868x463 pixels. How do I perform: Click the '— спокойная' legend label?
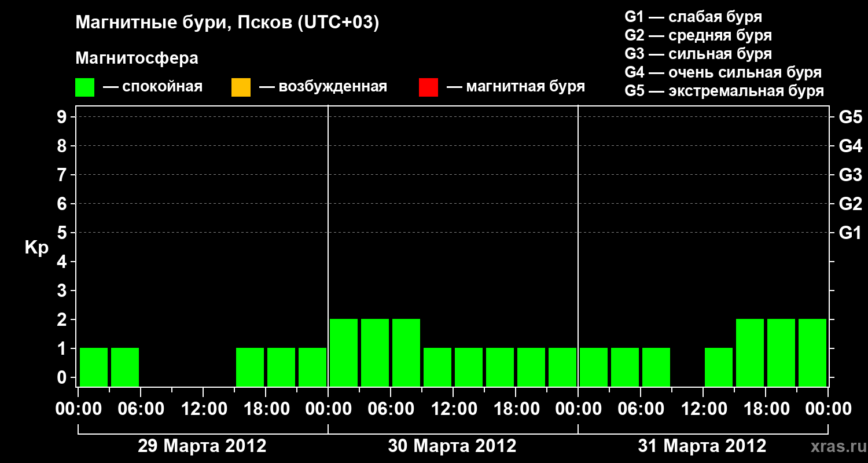pos(153,87)
